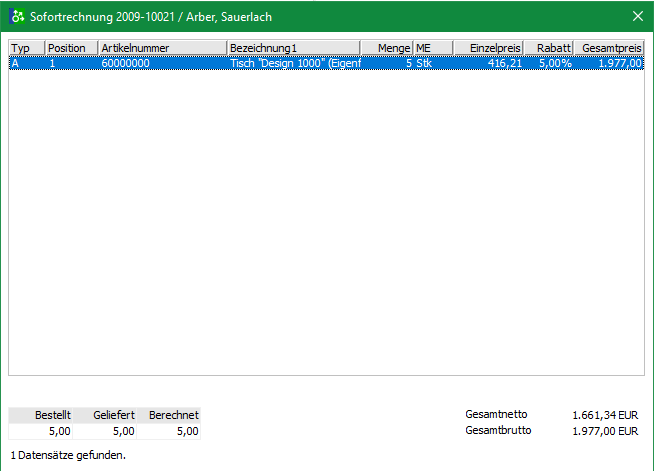Sort by the Artikelnummer column header

162,48
